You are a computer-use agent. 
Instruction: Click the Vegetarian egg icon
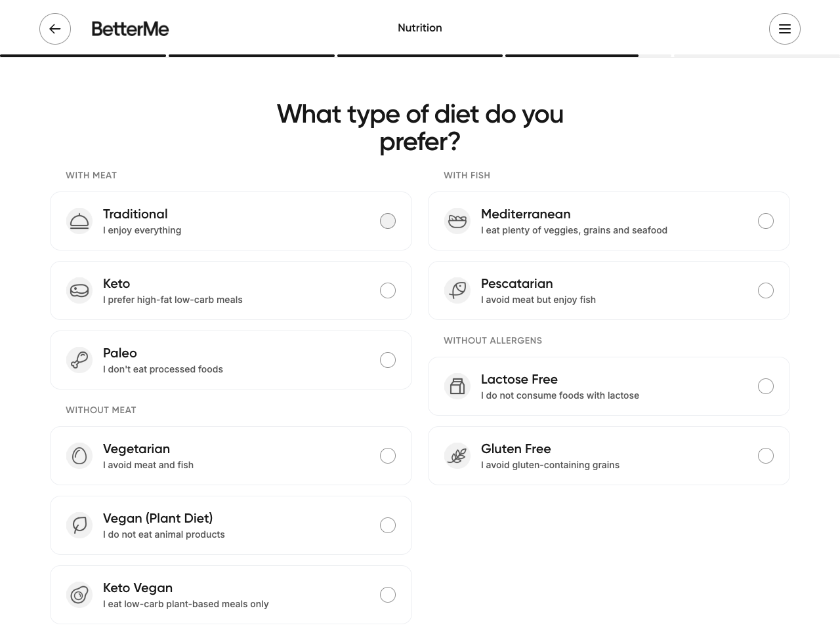tap(79, 456)
